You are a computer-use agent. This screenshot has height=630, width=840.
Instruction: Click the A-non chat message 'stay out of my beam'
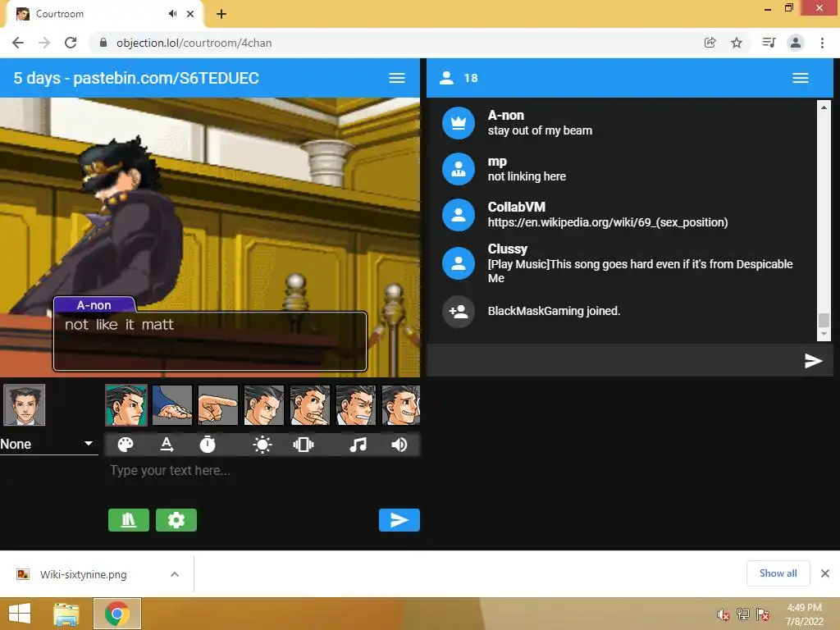(x=540, y=130)
